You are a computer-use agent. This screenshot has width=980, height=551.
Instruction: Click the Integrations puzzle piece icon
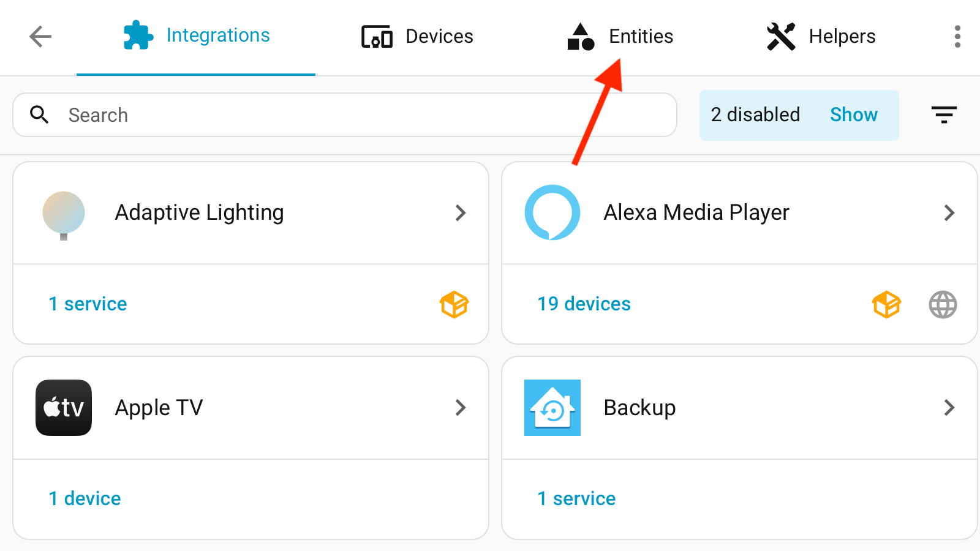point(138,36)
